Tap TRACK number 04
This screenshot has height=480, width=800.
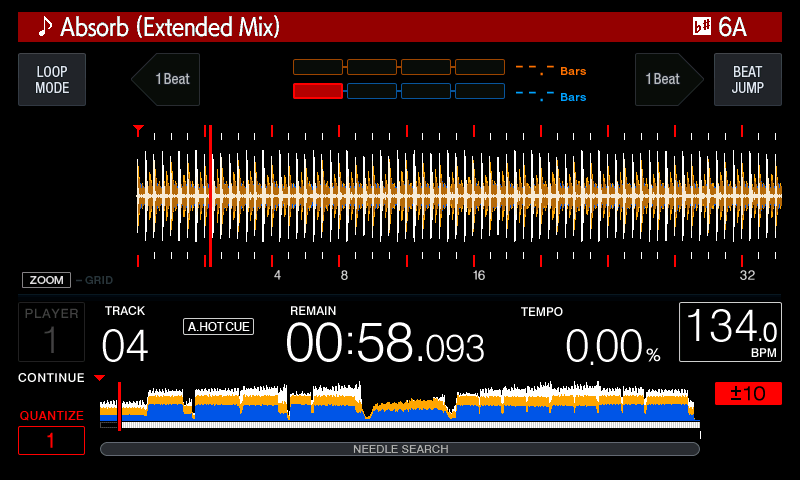tap(125, 346)
